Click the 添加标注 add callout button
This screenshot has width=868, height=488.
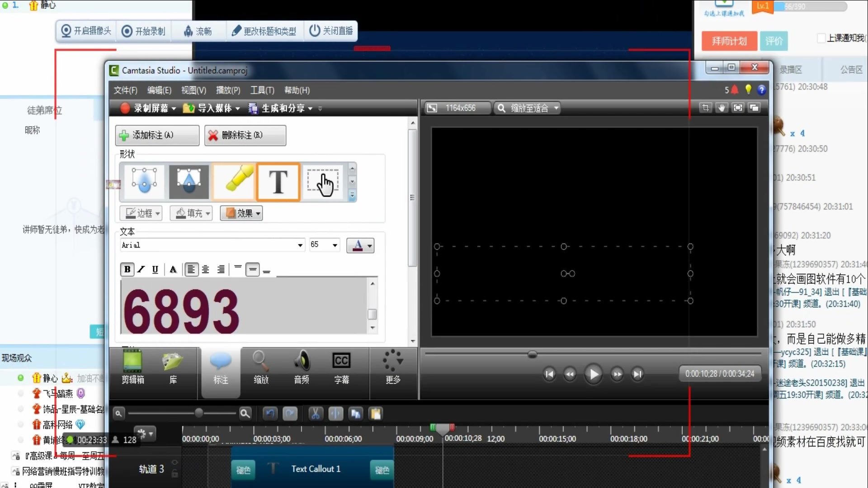[157, 135]
